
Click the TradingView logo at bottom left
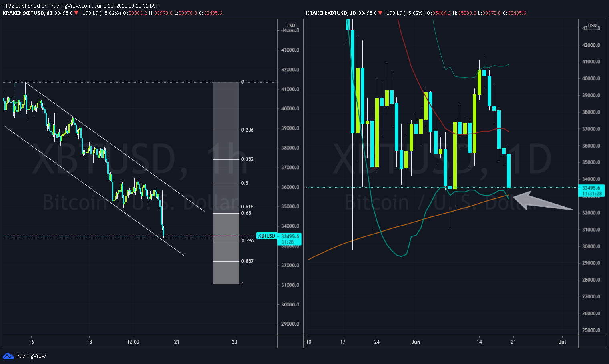24,356
